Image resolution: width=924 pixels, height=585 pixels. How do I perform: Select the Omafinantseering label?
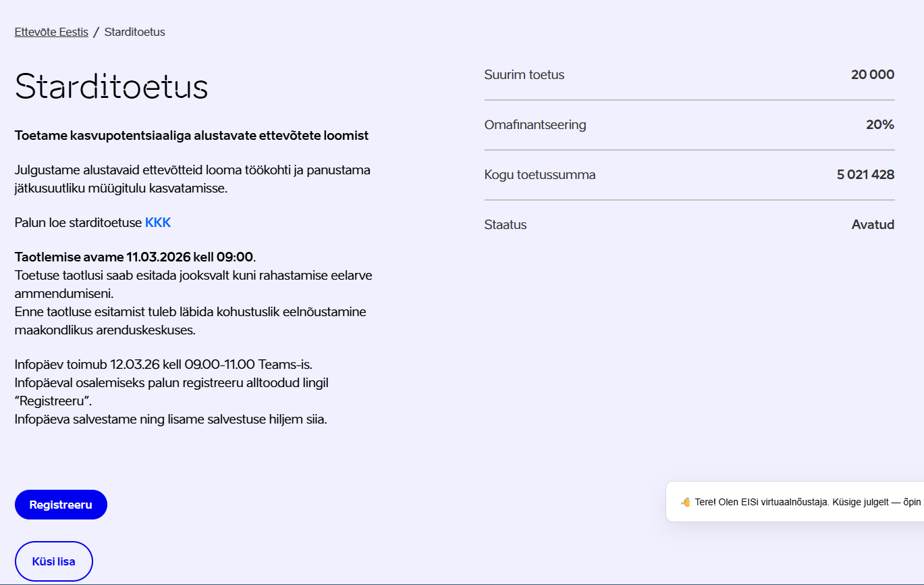(535, 125)
